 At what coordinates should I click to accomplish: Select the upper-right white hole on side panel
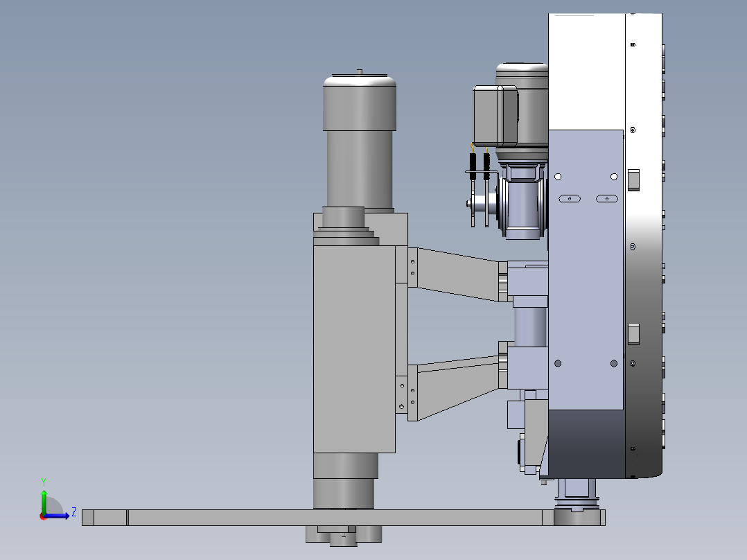(614, 177)
